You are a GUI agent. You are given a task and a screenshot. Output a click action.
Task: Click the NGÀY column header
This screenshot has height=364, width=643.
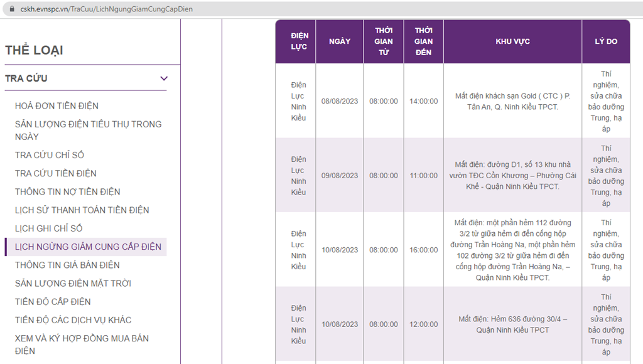point(340,41)
